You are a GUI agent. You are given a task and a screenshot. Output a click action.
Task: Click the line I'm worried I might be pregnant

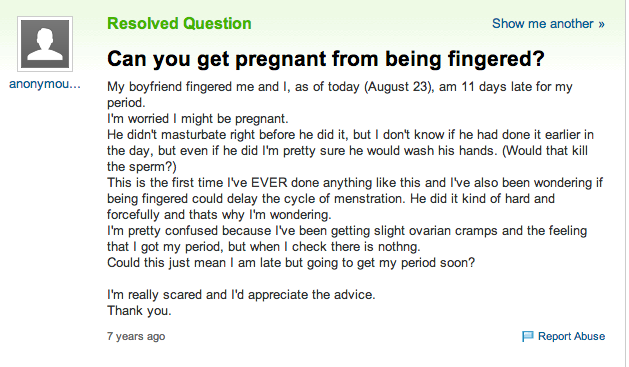point(197,119)
